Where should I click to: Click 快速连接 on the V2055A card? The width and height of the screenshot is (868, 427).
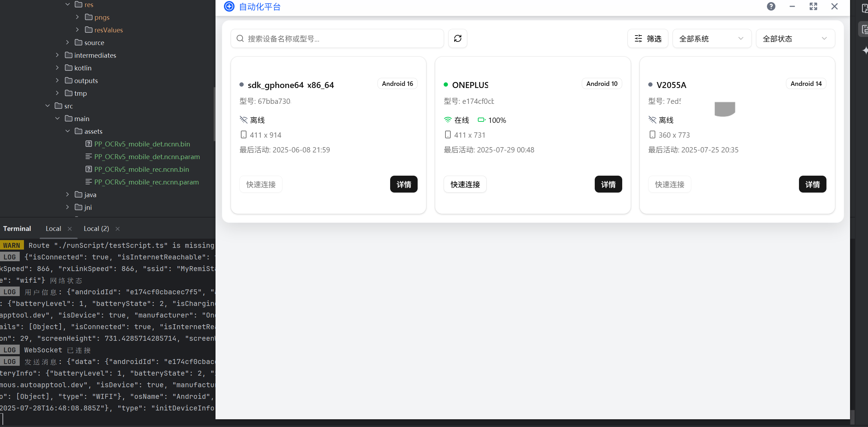click(669, 184)
